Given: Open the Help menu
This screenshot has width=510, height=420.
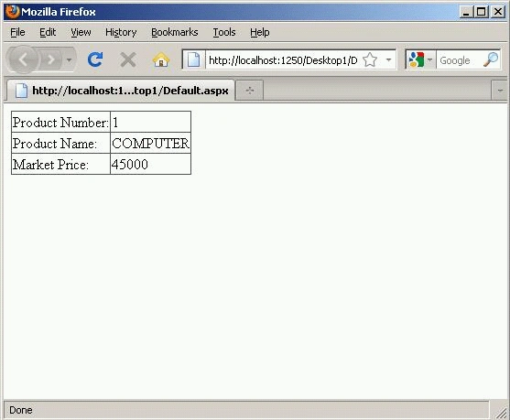Looking at the screenshot, I should [x=259, y=32].
